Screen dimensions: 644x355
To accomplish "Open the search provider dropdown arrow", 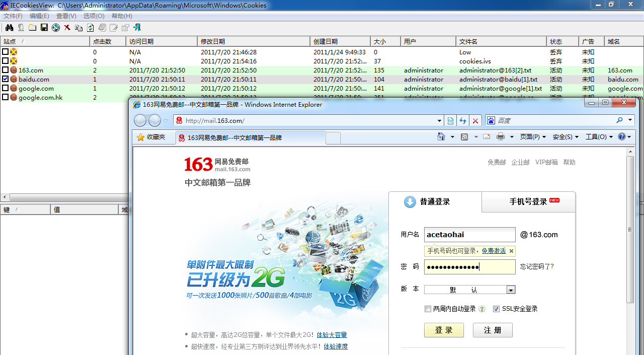I will point(630,120).
